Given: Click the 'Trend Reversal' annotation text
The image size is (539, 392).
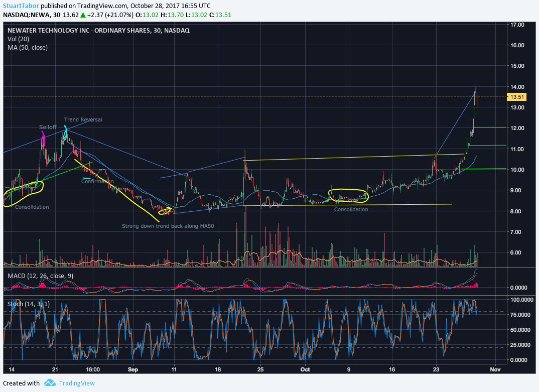Looking at the screenshot, I should point(83,119).
